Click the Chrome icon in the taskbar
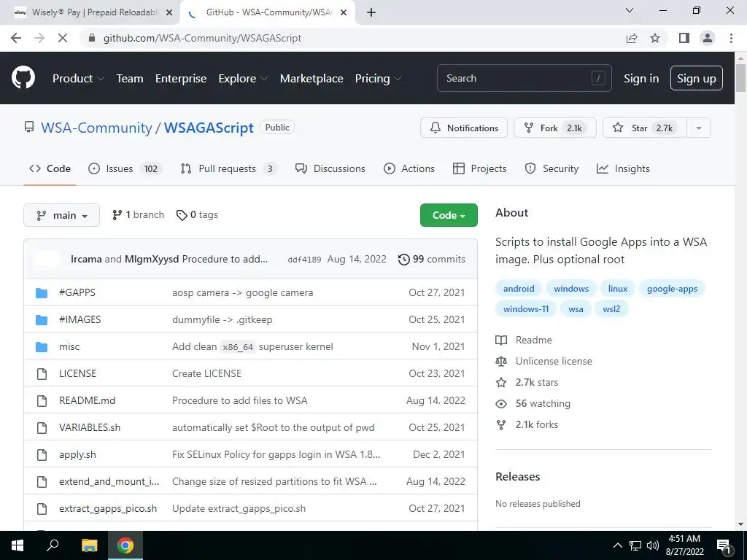747x560 pixels. coord(125,545)
